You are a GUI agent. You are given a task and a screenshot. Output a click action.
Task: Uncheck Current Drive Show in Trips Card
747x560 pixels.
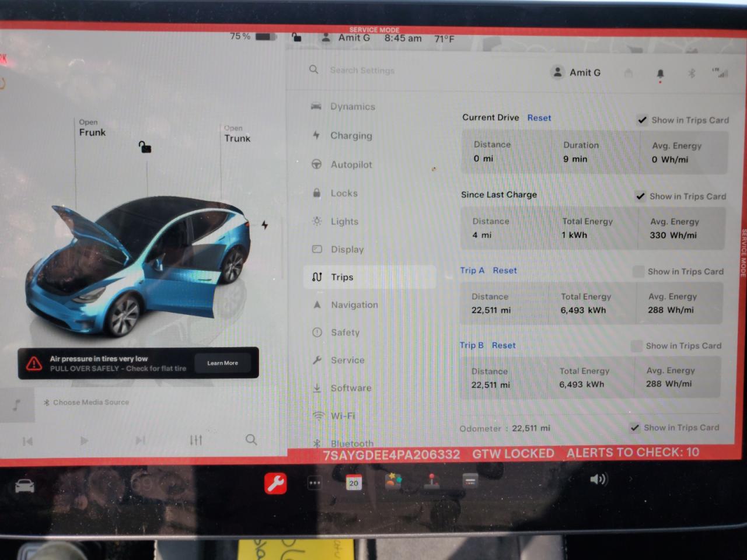[x=642, y=120]
